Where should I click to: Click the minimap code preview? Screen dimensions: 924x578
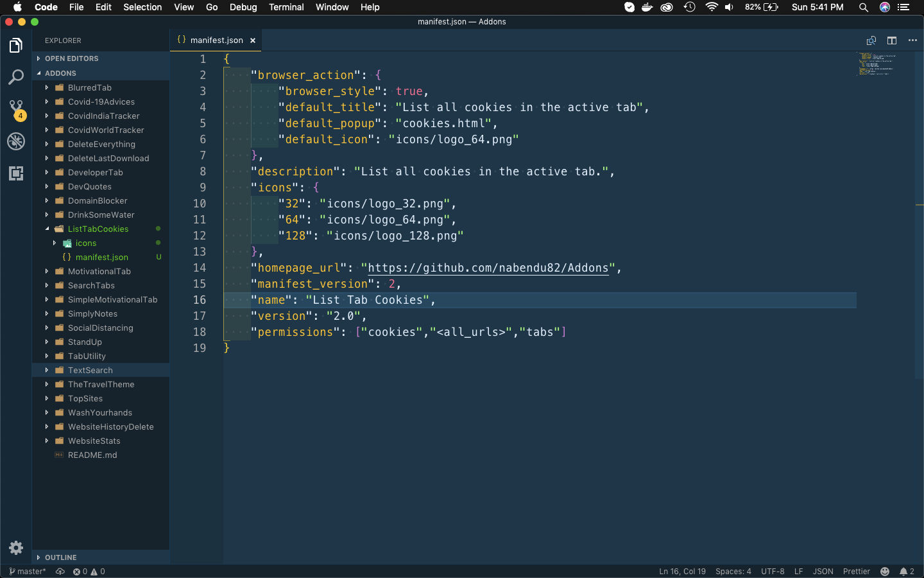pos(877,64)
